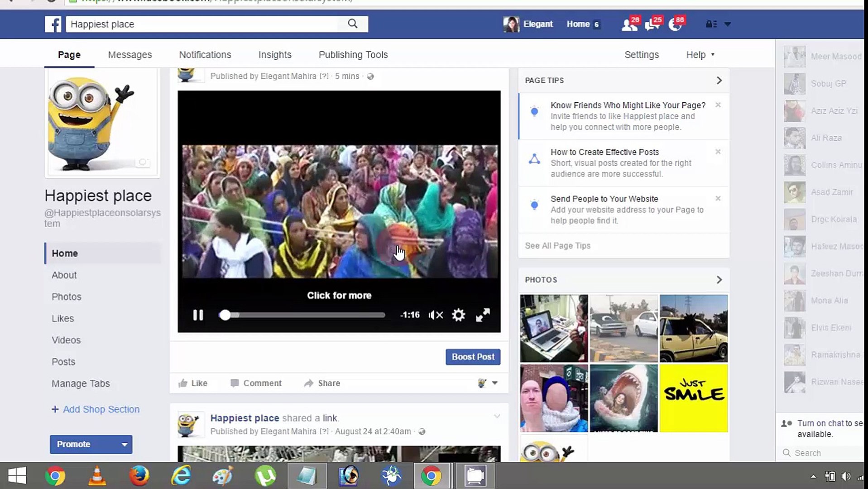Click the search magnifier icon
The width and height of the screenshot is (868, 489).
(x=352, y=24)
